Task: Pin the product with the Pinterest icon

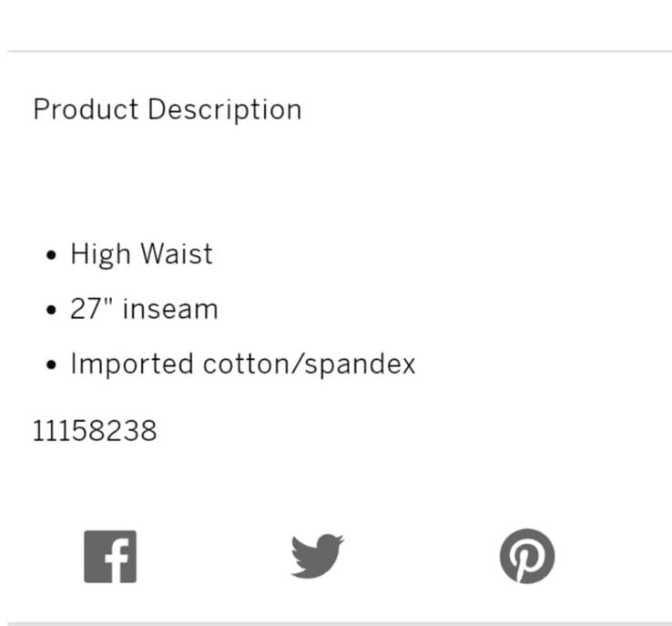Action: click(x=527, y=556)
